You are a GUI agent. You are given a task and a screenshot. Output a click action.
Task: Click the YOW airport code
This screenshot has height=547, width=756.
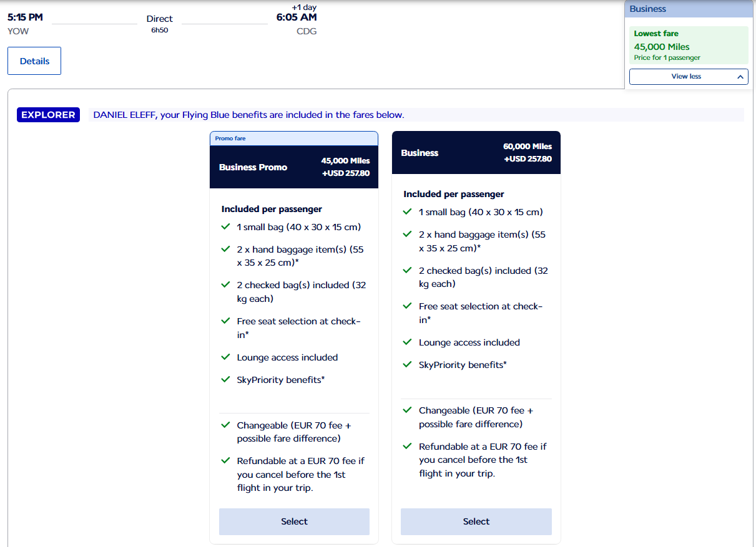pyautogui.click(x=18, y=31)
